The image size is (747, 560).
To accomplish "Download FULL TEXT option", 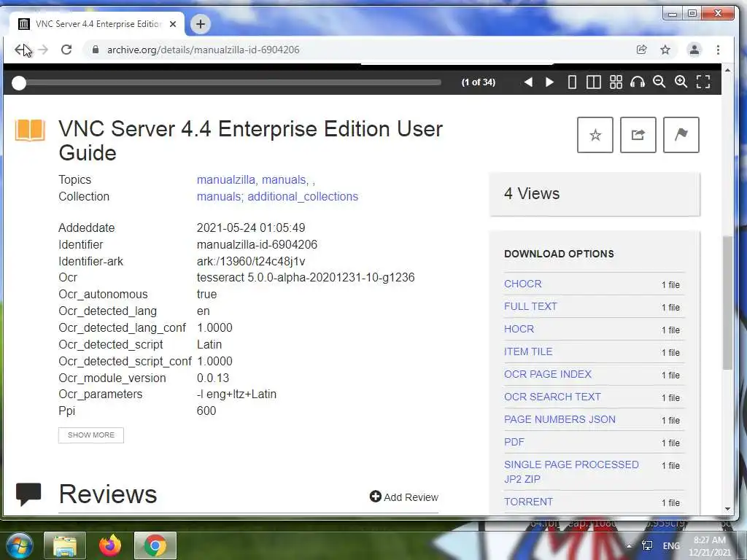I will 530,306.
